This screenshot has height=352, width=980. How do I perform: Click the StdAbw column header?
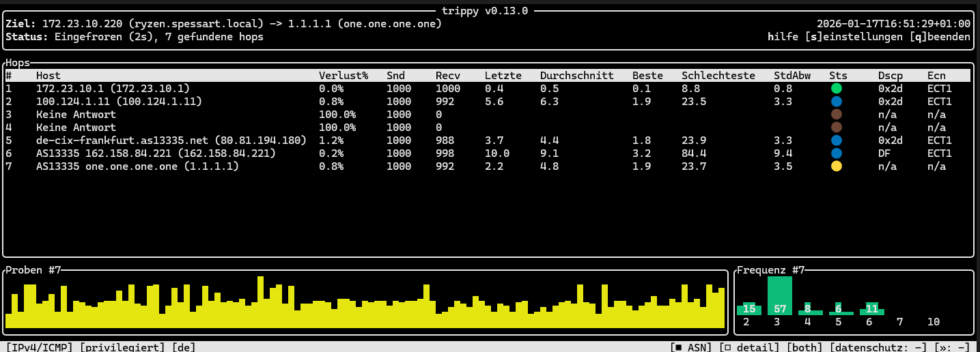(792, 76)
